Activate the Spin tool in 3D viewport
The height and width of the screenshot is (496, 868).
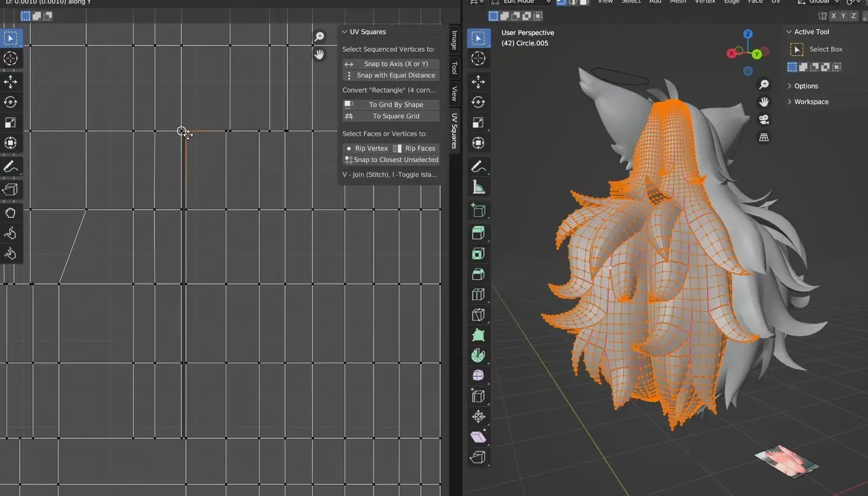pyautogui.click(x=478, y=356)
